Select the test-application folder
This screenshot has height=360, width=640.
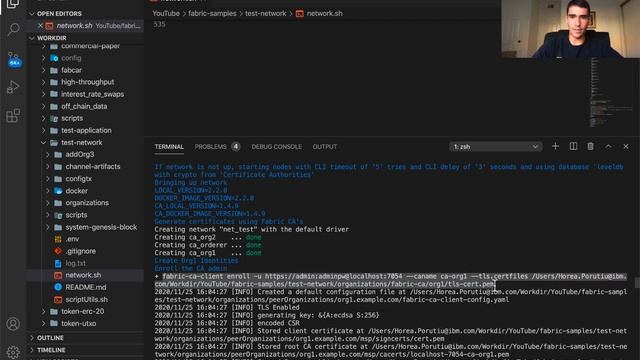(x=85, y=130)
